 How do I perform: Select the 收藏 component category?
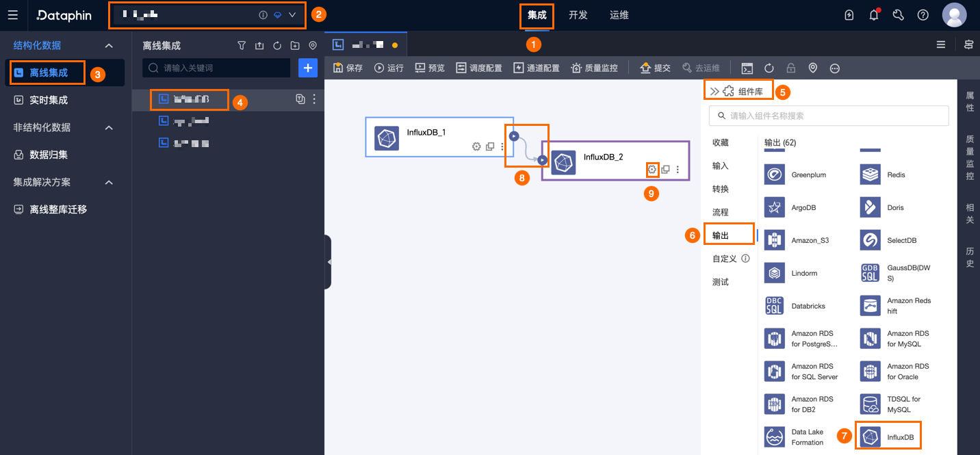[721, 142]
